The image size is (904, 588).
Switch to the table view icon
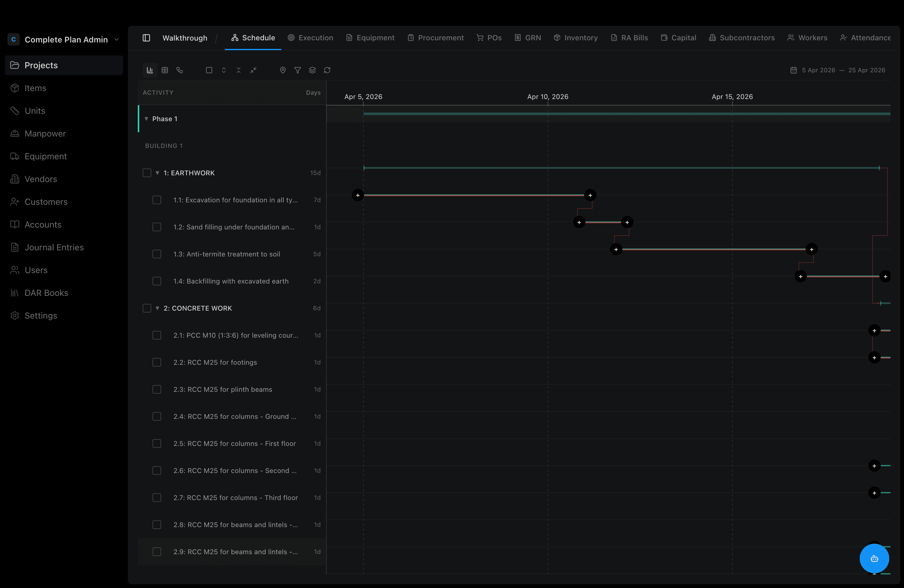pos(165,70)
